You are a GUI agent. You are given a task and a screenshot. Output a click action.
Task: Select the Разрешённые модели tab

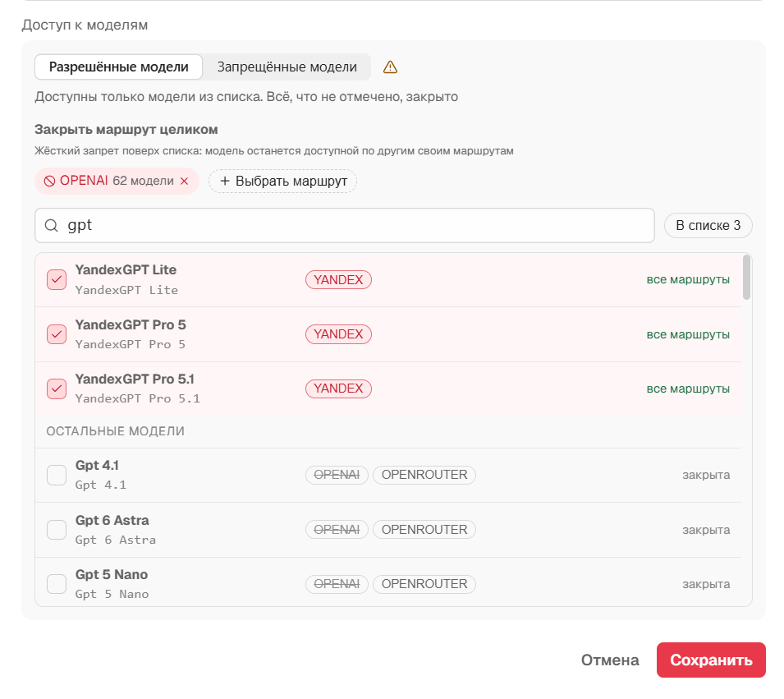(118, 67)
